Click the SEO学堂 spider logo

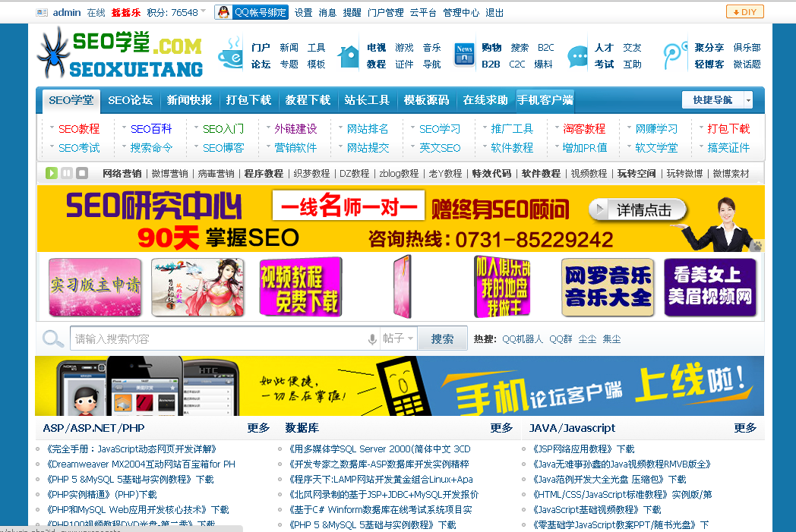(120, 53)
